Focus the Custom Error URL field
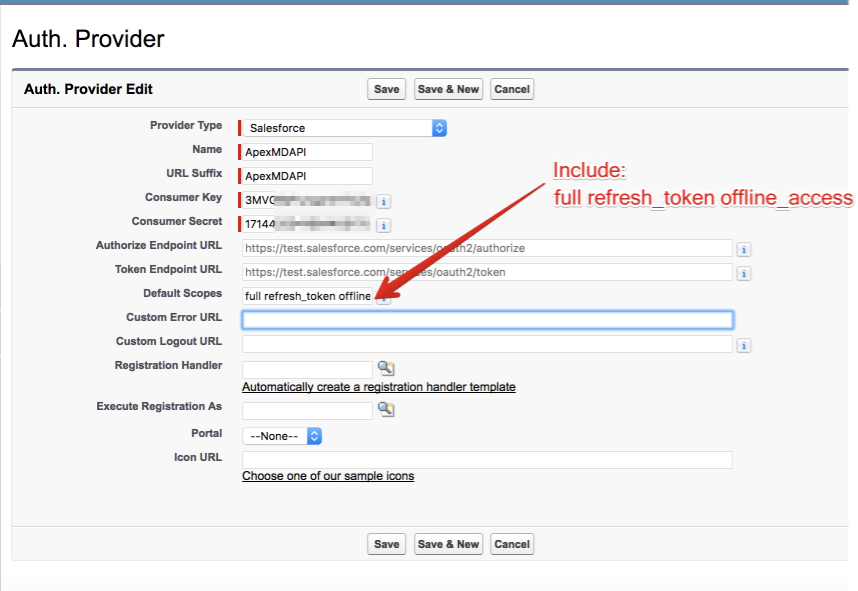This screenshot has height=591, width=858. coord(487,320)
